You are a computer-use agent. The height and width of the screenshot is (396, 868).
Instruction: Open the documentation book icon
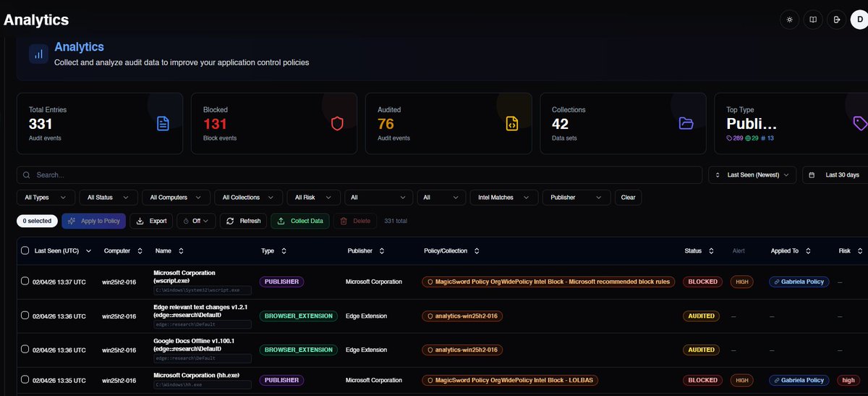tap(813, 20)
